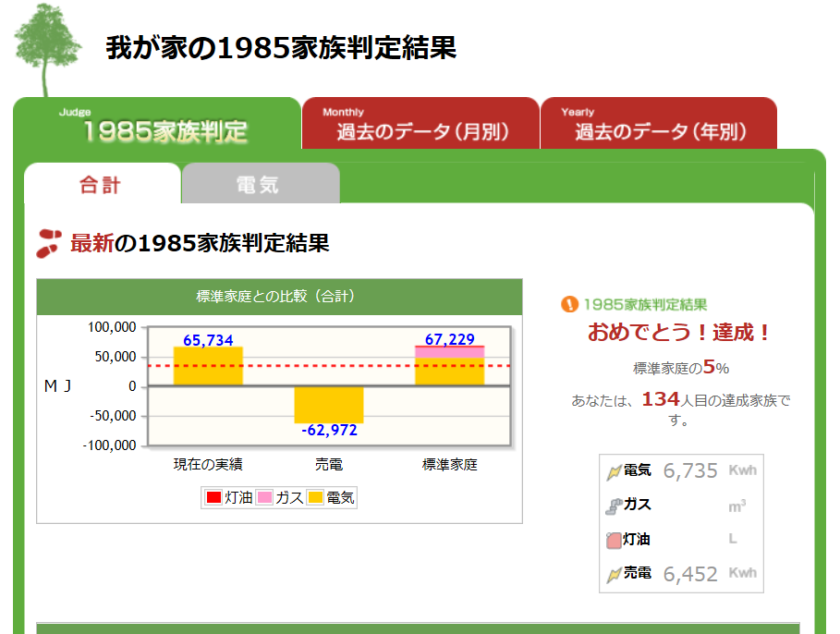Click the pink ガス legend swatch
Viewport: 840px width, 634px height.
(264, 497)
